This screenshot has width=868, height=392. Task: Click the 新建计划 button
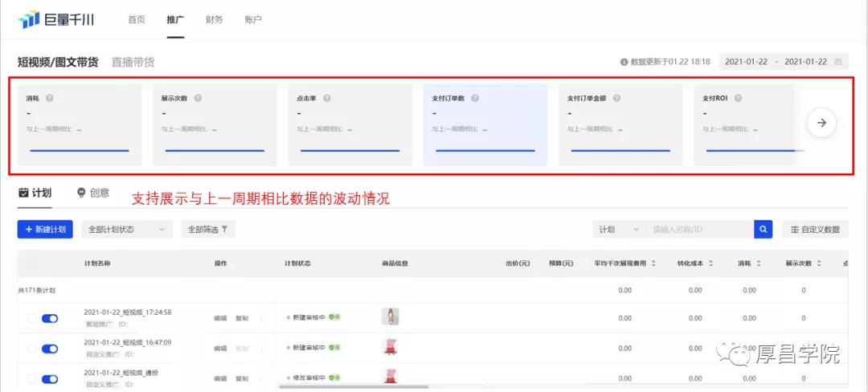tap(45, 229)
